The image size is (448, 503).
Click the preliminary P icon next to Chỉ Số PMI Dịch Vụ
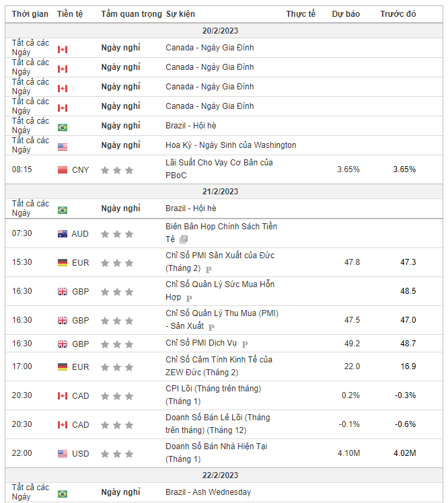[245, 344]
